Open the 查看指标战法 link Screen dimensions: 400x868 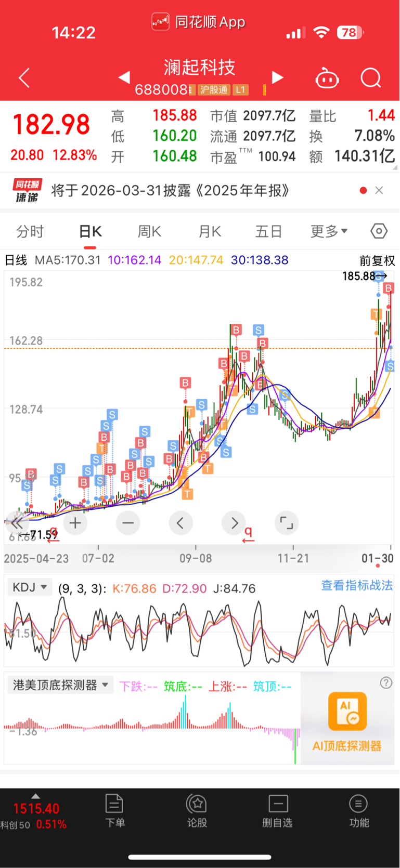click(x=357, y=585)
